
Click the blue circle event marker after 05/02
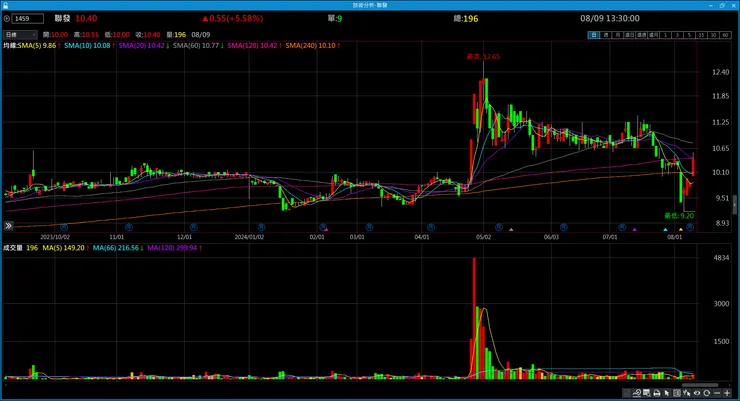(x=499, y=227)
